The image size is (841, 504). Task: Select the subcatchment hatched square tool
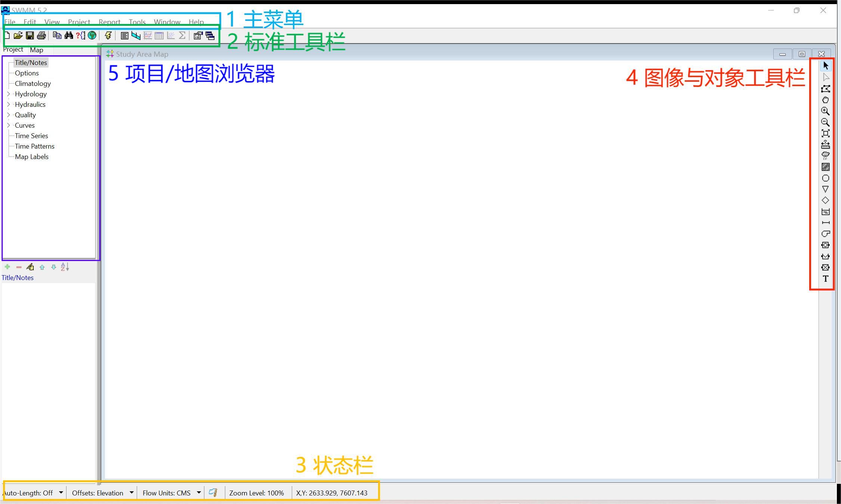tap(826, 167)
